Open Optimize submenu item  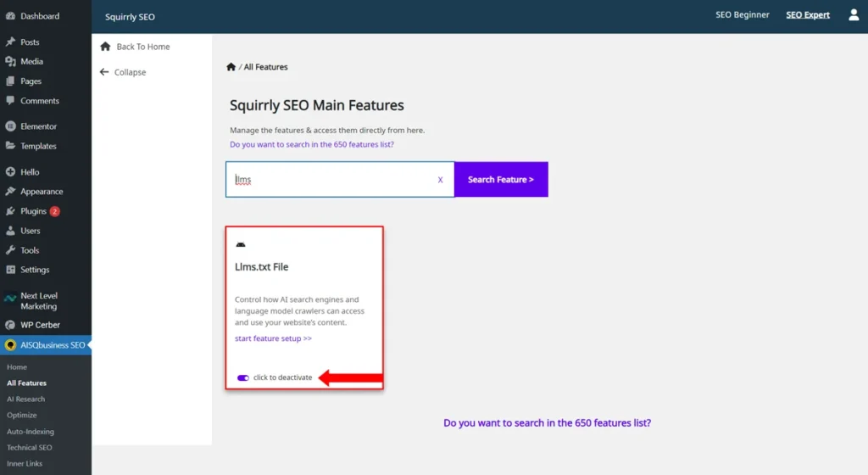pyautogui.click(x=21, y=416)
